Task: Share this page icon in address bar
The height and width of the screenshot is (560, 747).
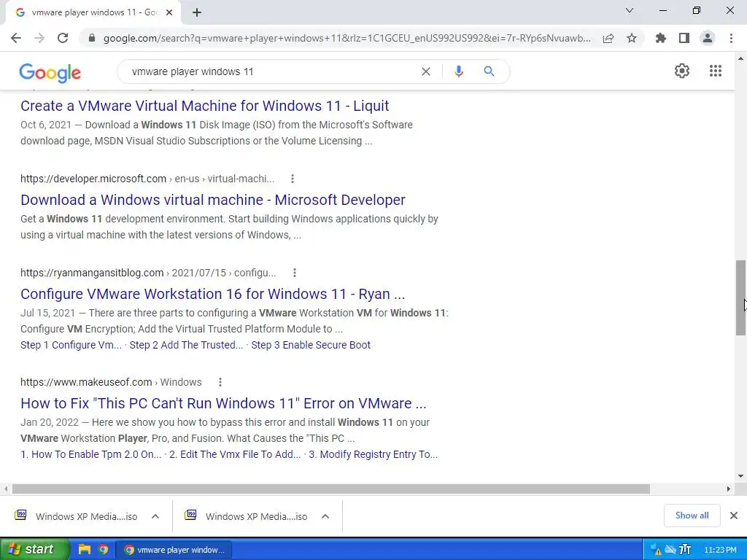Action: [608, 38]
